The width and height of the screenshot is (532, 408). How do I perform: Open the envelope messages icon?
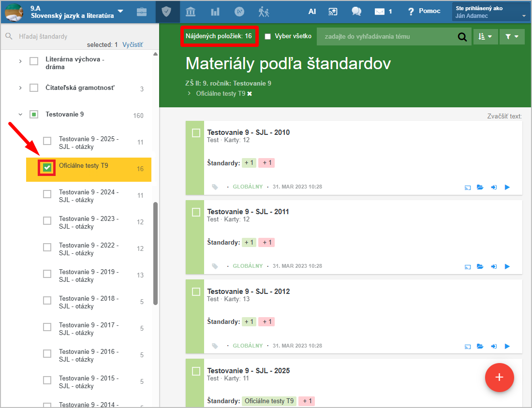tap(380, 12)
